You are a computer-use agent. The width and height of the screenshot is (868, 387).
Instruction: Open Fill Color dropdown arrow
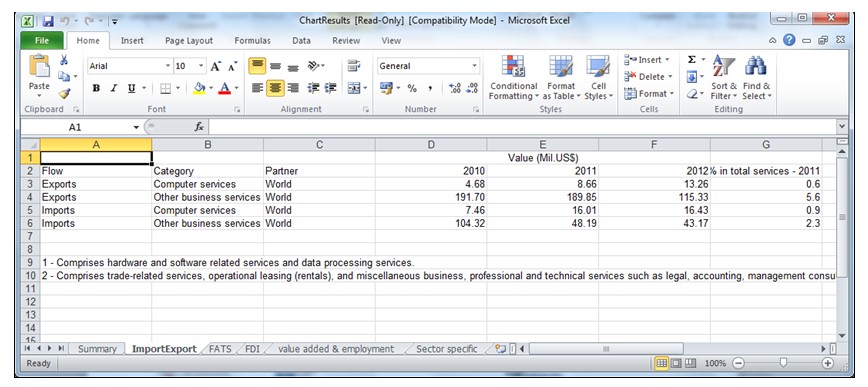[x=211, y=88]
